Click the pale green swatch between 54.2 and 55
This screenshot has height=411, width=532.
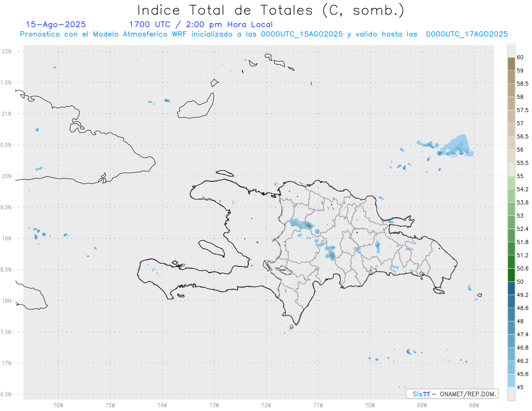(511, 183)
